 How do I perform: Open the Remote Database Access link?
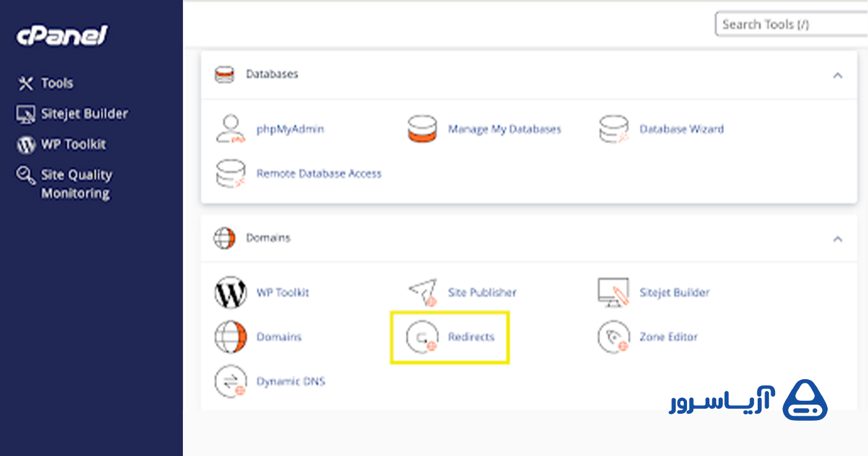click(319, 173)
